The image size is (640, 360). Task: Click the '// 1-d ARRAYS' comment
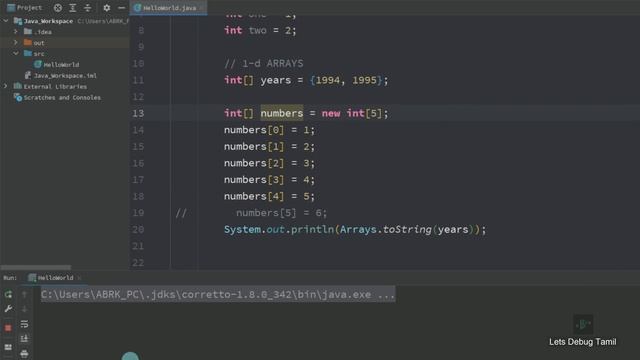(264, 63)
